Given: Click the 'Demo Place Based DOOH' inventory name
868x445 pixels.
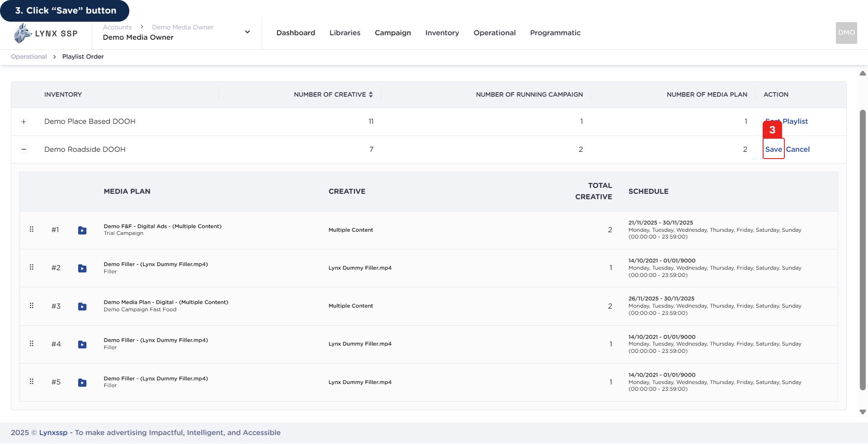Looking at the screenshot, I should pos(90,121).
